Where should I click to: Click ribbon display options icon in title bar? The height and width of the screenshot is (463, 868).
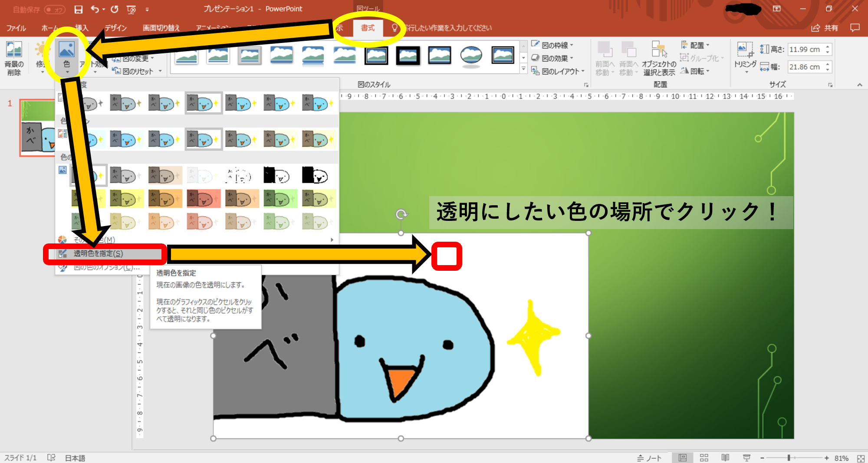777,9
